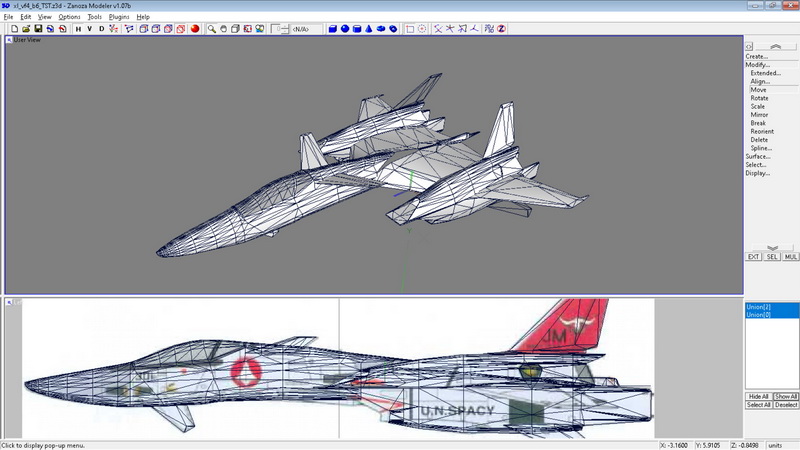The height and width of the screenshot is (450, 800).
Task: Expand the Surface... command group
Action: click(758, 157)
